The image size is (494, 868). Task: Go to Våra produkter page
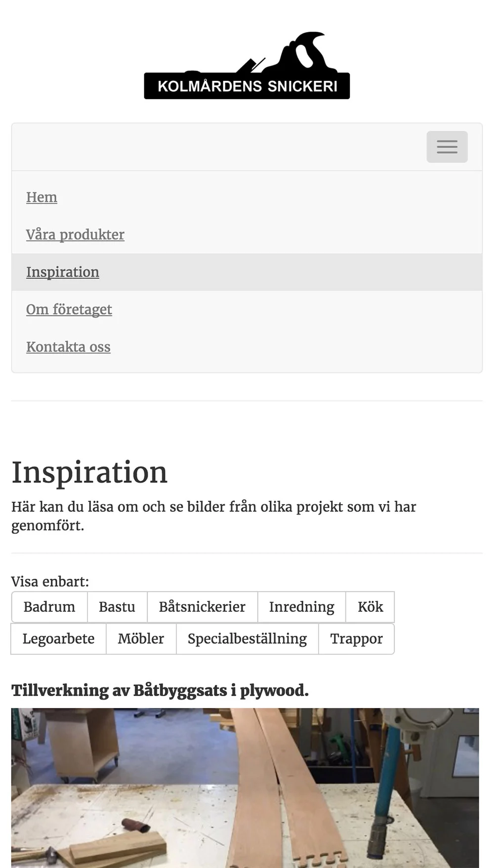coord(75,235)
